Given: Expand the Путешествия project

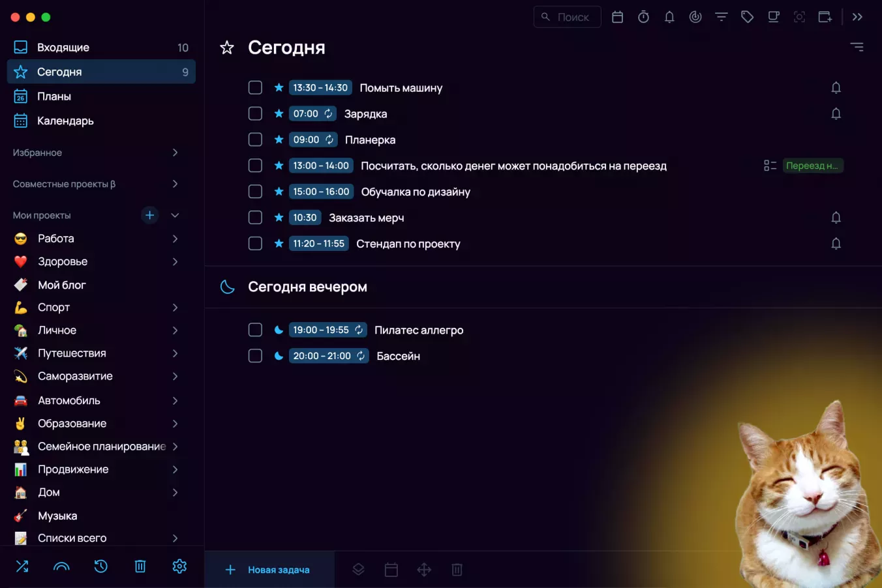Looking at the screenshot, I should point(175,353).
